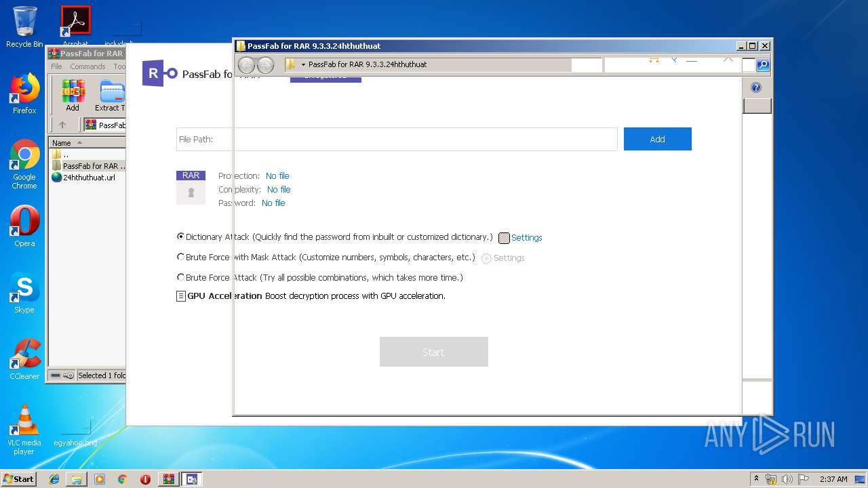
Task: Open Windows Media Player taskbar icon
Action: pos(100,479)
